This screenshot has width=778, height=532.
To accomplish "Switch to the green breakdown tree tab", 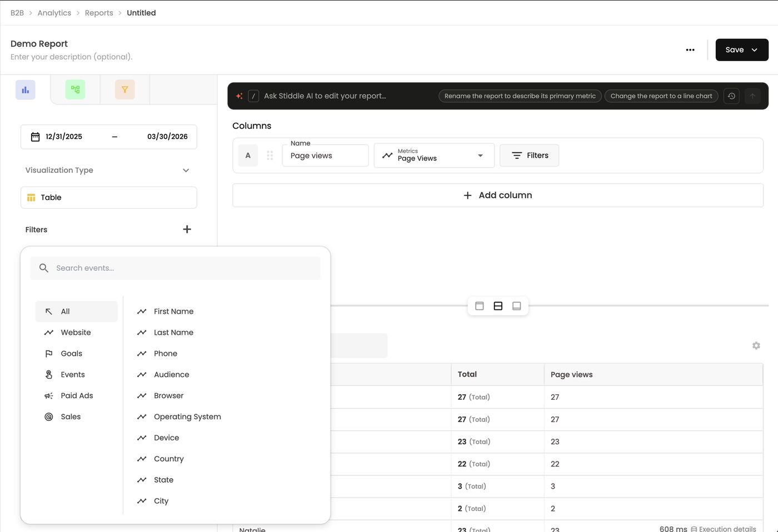I will (x=75, y=89).
